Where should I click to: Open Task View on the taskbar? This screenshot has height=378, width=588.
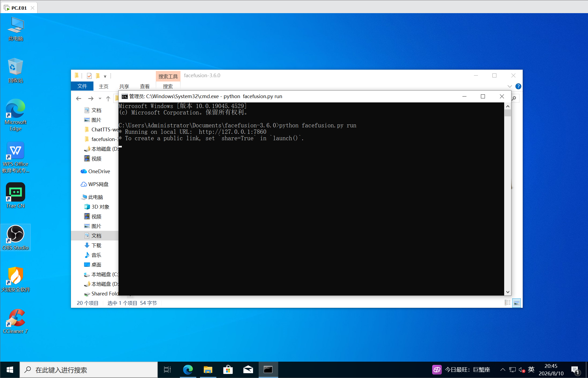(167, 370)
